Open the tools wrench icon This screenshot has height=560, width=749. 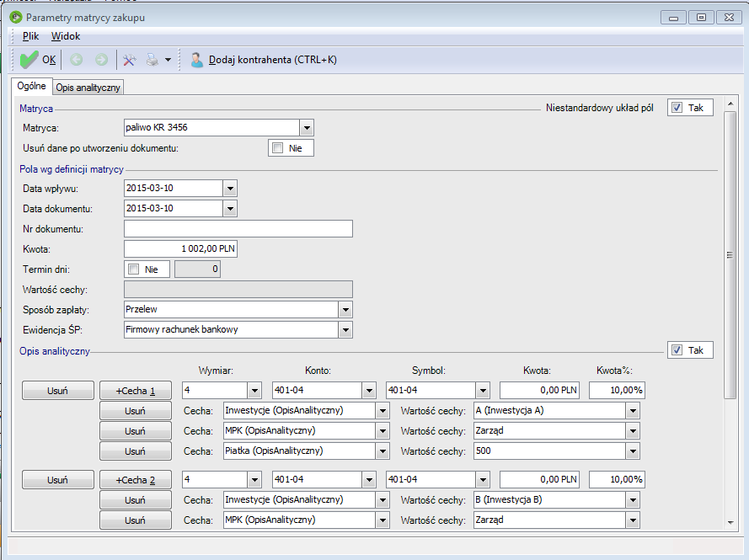(x=129, y=60)
